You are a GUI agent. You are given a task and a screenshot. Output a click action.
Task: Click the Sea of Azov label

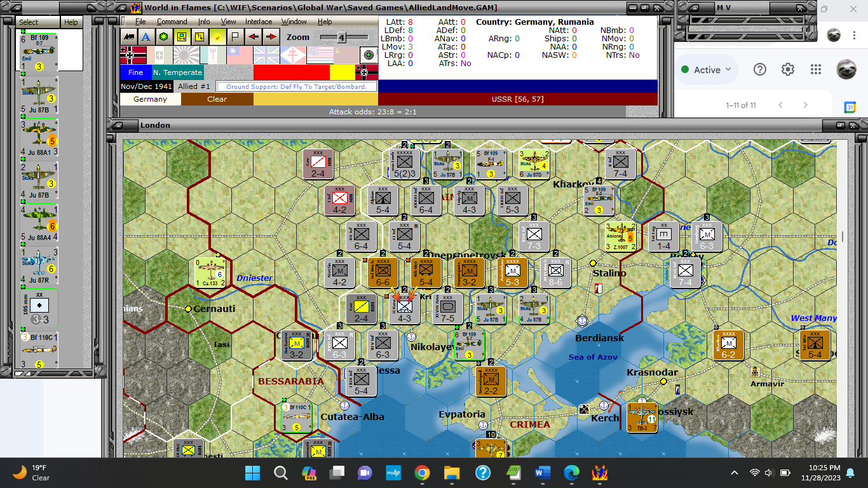592,357
